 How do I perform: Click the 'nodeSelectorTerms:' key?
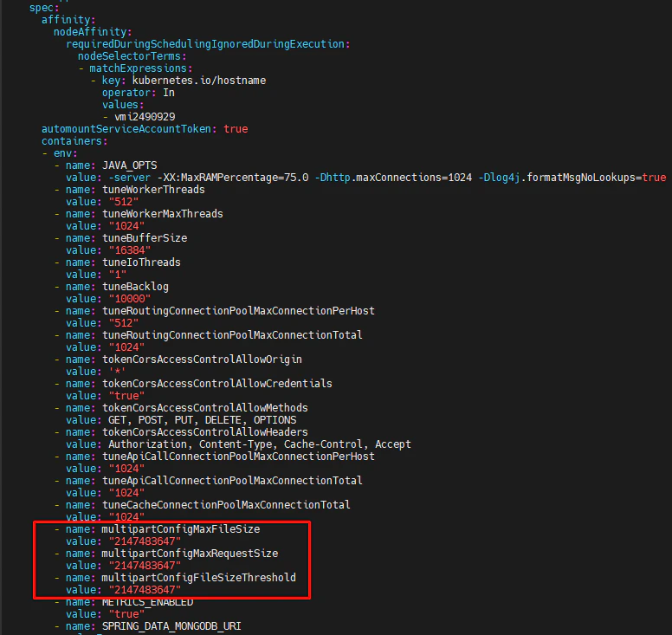132,56
